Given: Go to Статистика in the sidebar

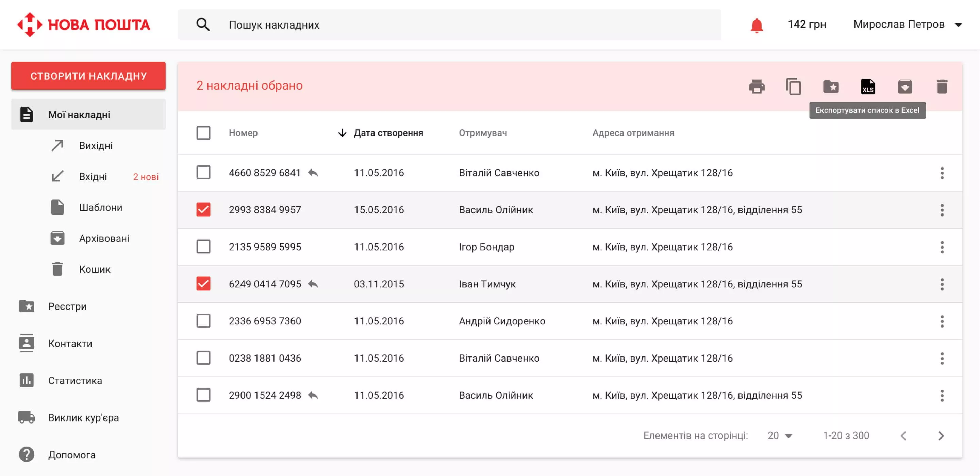Looking at the screenshot, I should tap(74, 381).
